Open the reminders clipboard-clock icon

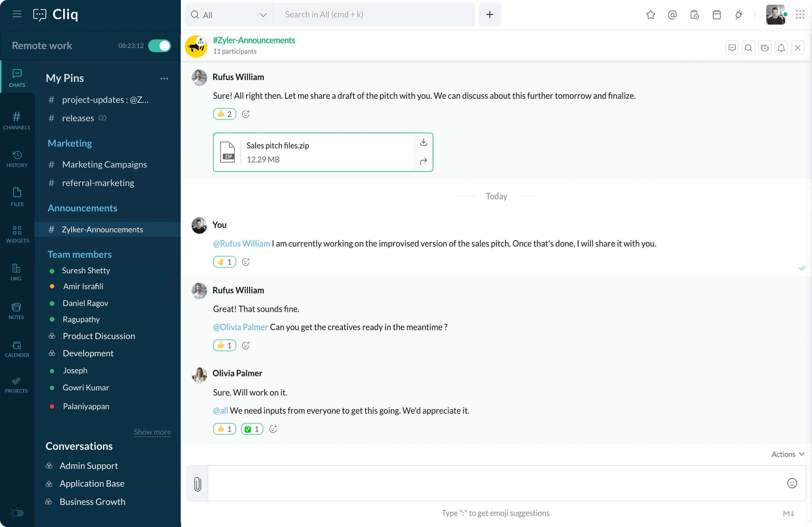pos(694,15)
